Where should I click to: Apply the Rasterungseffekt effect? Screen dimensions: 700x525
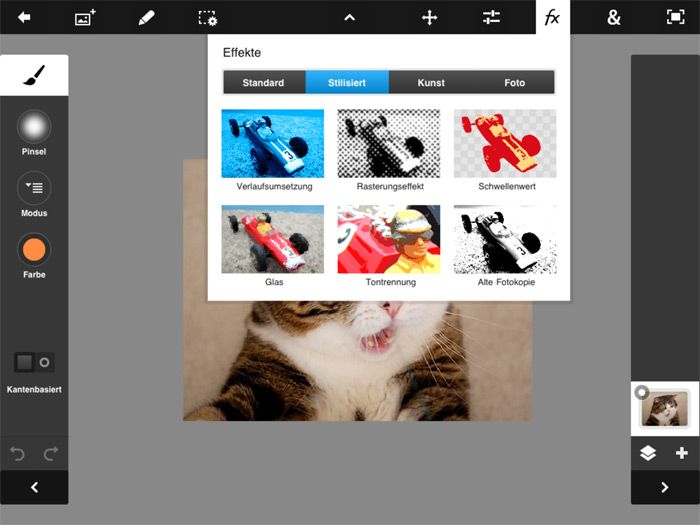pos(389,144)
